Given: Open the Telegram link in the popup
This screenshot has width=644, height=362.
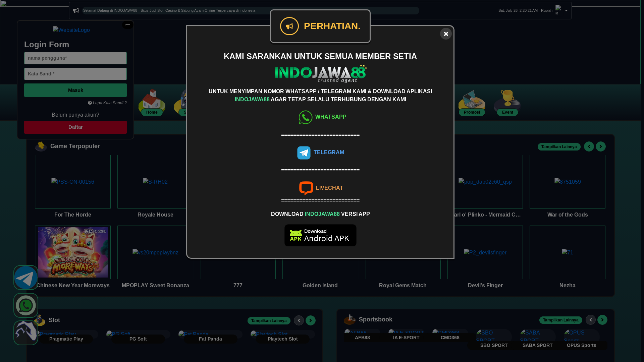Looking at the screenshot, I should point(321,153).
